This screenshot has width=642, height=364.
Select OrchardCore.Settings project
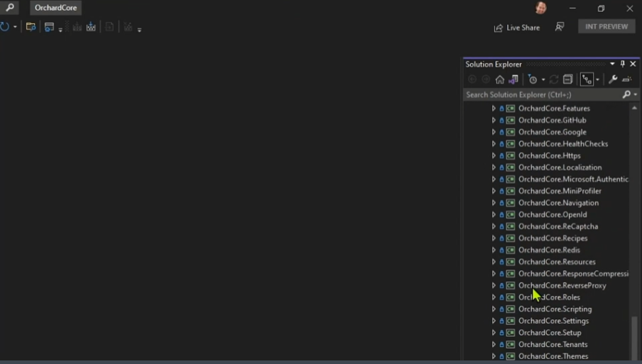click(553, 321)
